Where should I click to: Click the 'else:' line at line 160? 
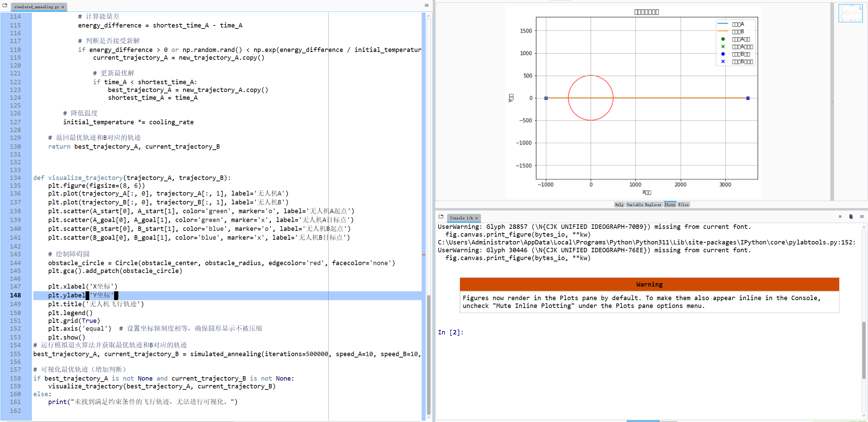pos(42,394)
